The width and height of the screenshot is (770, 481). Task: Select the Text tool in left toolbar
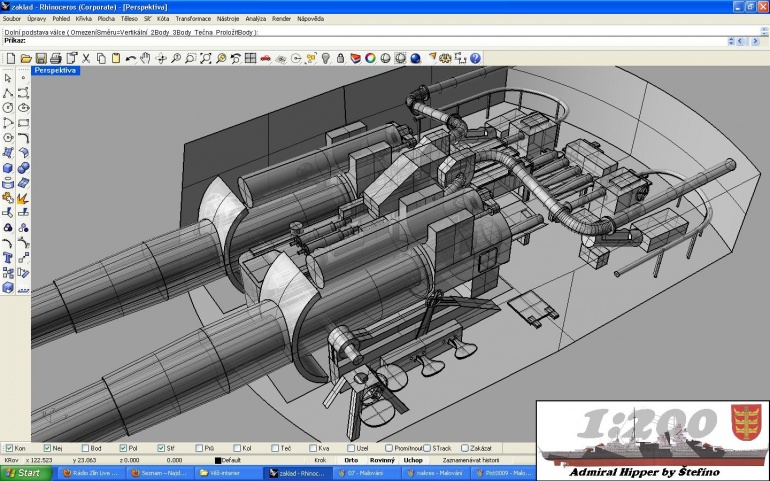8,258
